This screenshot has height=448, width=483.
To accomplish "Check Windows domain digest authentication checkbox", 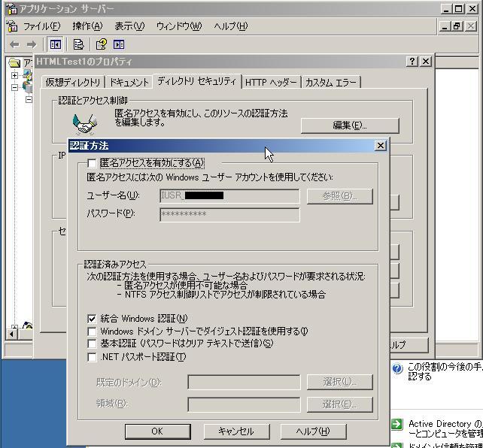I will coord(92,331).
